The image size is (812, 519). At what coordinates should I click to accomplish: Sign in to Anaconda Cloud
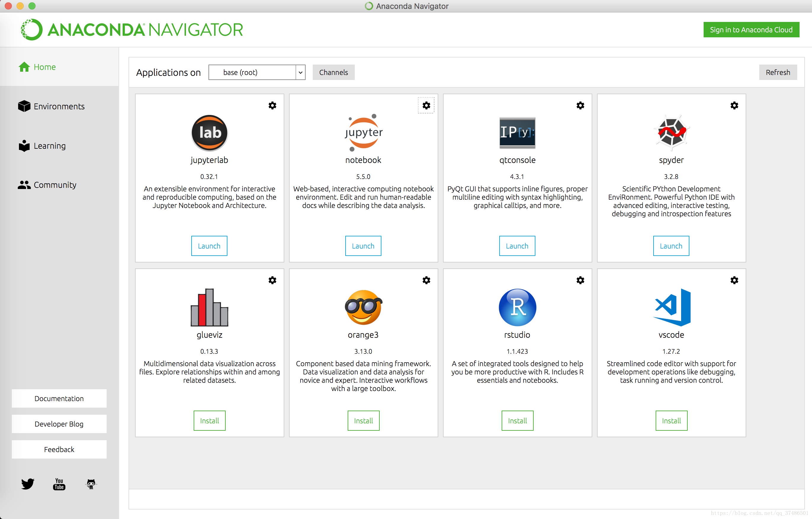coord(751,30)
